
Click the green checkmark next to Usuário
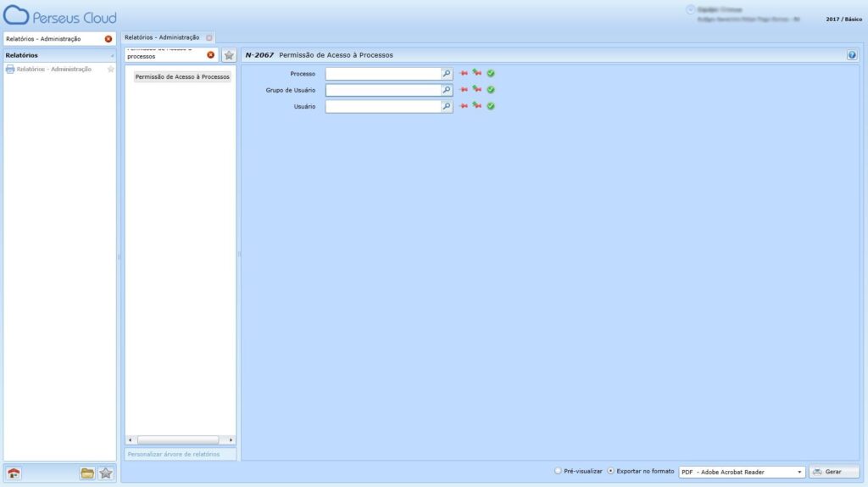tap(491, 106)
